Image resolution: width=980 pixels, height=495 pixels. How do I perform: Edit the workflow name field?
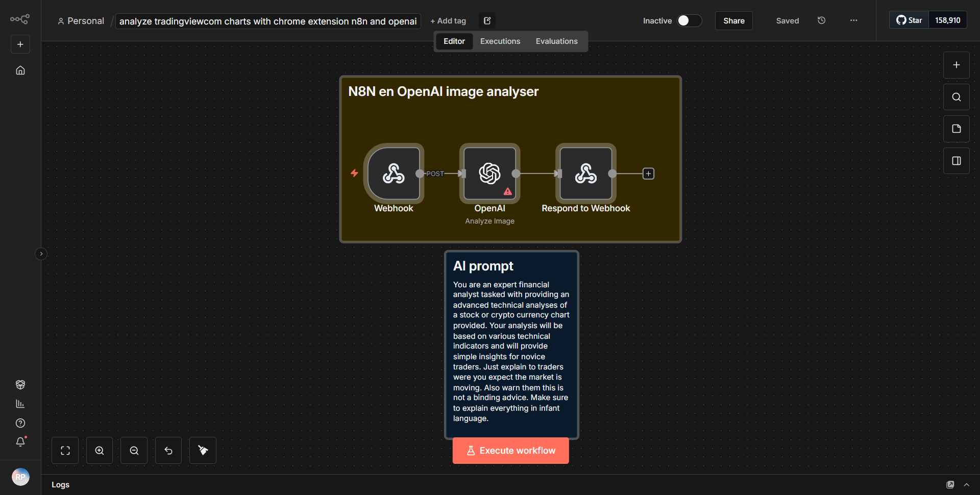268,21
